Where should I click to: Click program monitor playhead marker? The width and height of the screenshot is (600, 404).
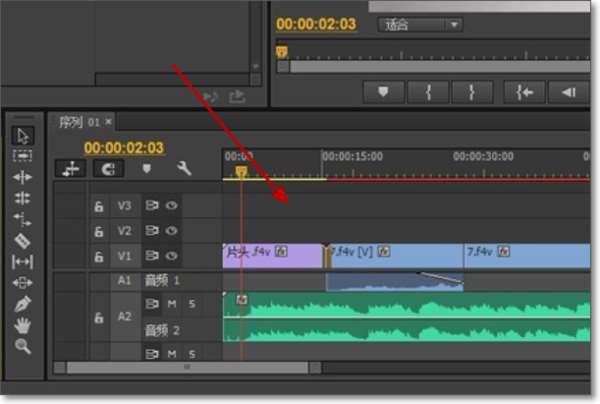click(282, 52)
